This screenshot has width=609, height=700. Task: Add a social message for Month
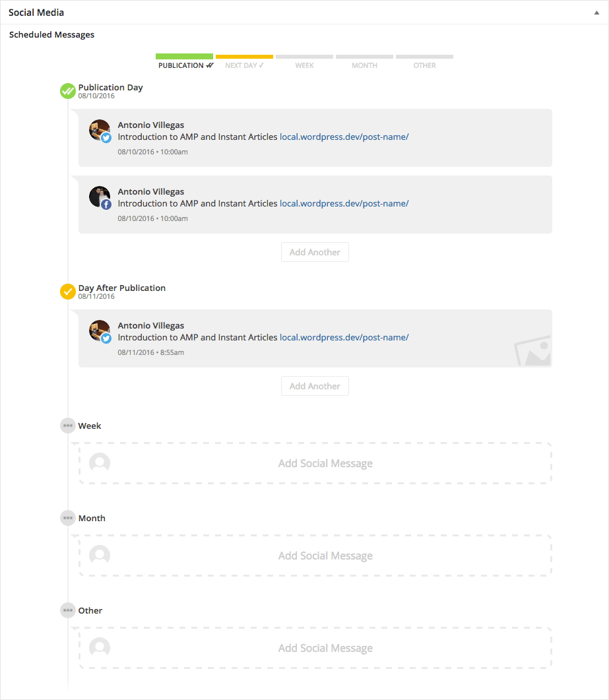click(x=325, y=556)
